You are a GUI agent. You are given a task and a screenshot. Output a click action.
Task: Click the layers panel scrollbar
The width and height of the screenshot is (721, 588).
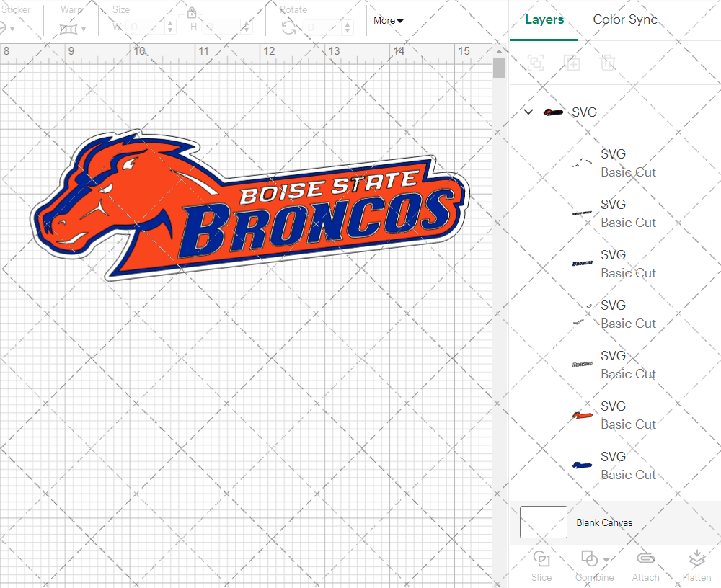pyautogui.click(x=498, y=67)
